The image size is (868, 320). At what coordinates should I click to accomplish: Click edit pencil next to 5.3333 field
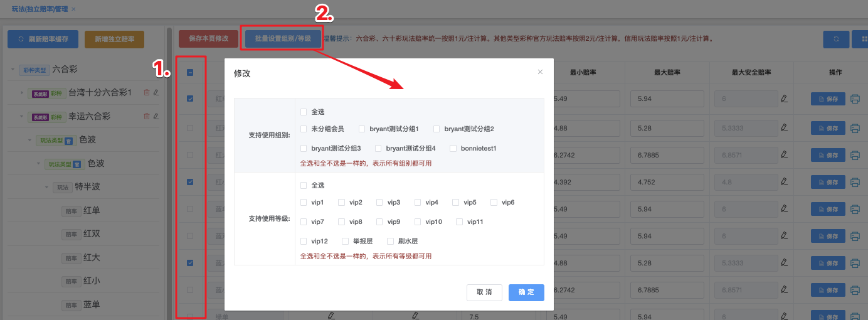(784, 127)
